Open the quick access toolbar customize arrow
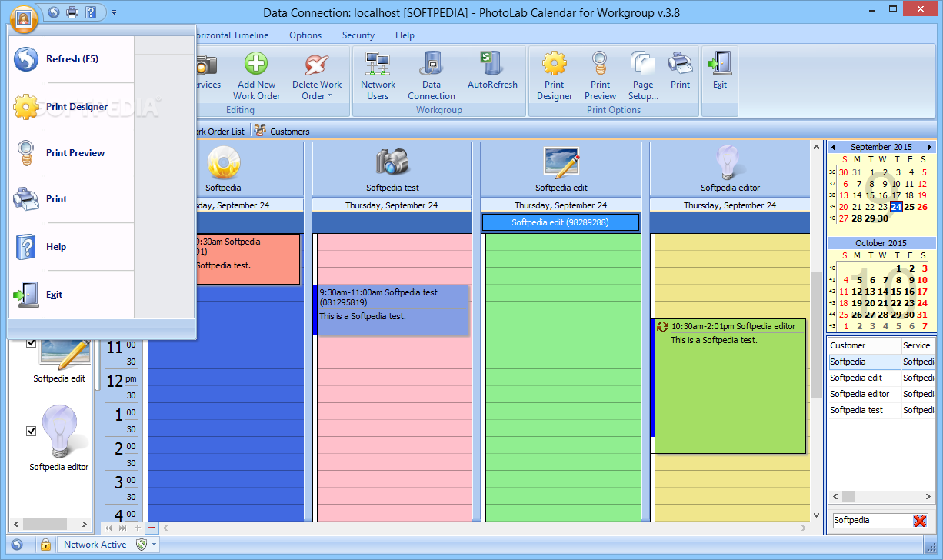The image size is (943, 560). [114, 12]
